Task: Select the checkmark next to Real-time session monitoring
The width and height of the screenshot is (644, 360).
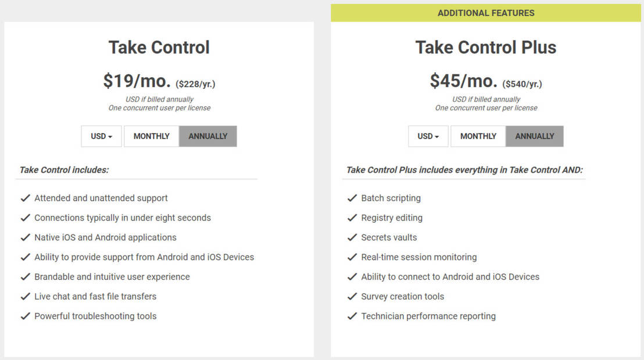Action: 352,257
